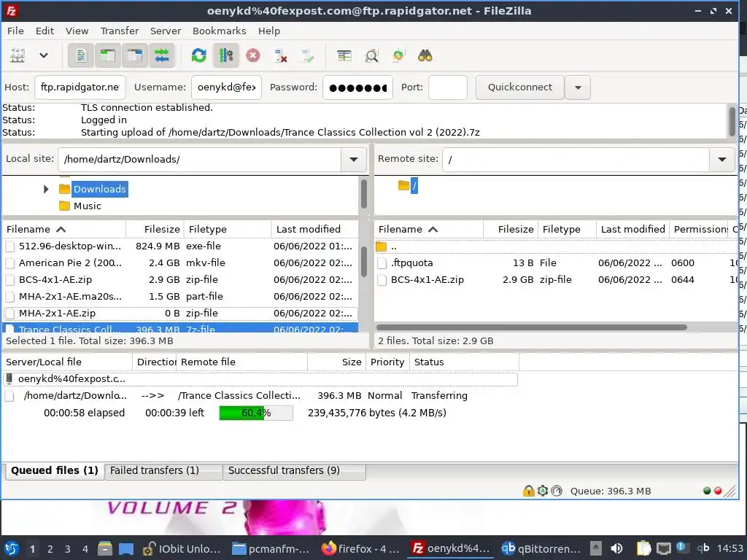The height and width of the screenshot is (560, 747).
Task: Expand the Site Manager dropdown arrow
Action: pos(43,55)
